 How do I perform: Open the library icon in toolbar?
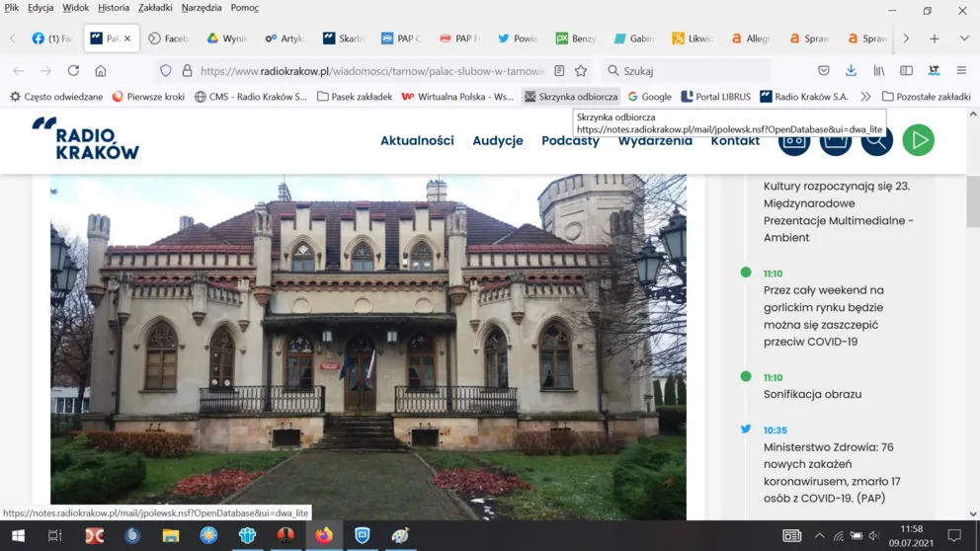click(879, 70)
